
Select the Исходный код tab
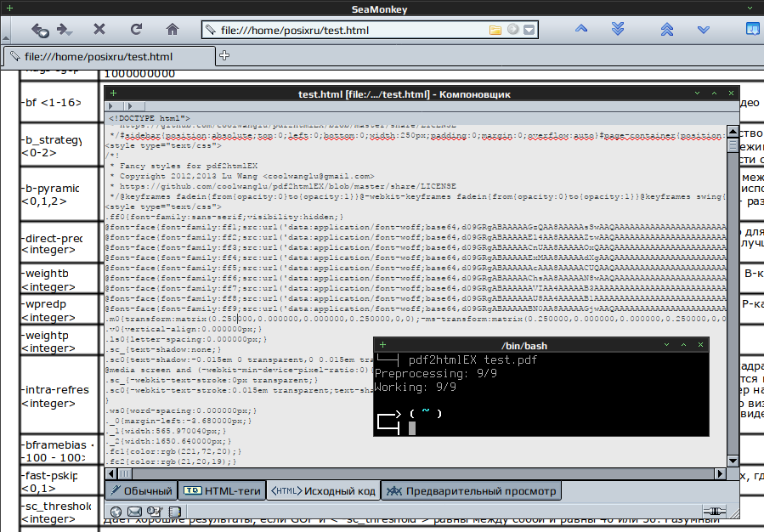323,491
